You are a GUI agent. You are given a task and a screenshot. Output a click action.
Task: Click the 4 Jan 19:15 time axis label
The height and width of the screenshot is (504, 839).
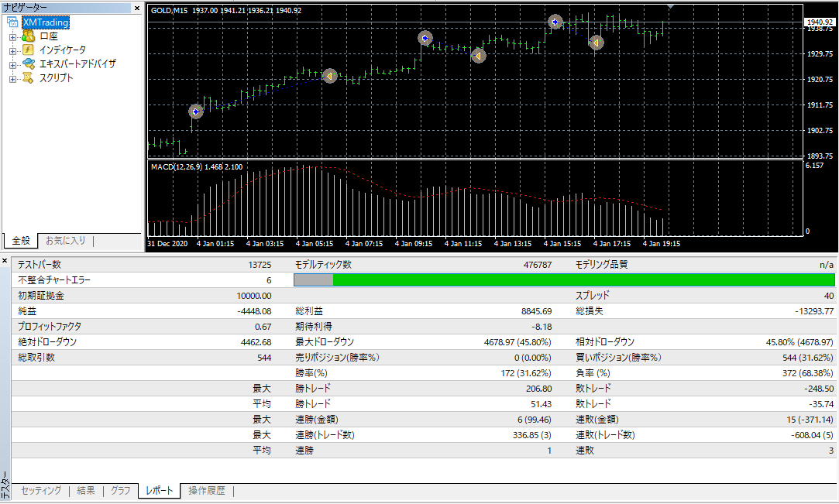tap(662, 243)
